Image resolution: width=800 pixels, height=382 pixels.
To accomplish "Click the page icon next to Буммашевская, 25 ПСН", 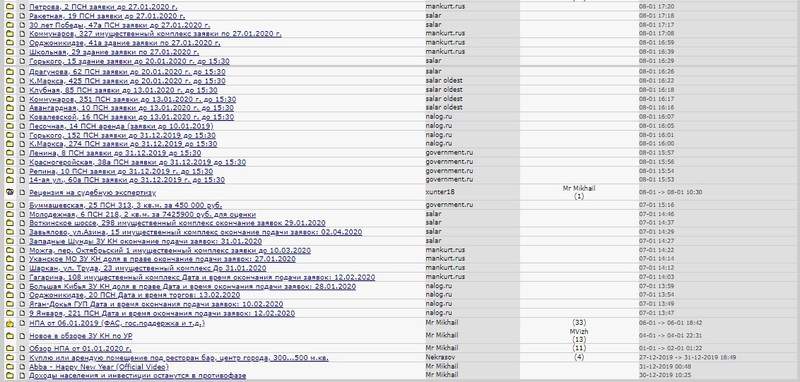I will (22, 205).
